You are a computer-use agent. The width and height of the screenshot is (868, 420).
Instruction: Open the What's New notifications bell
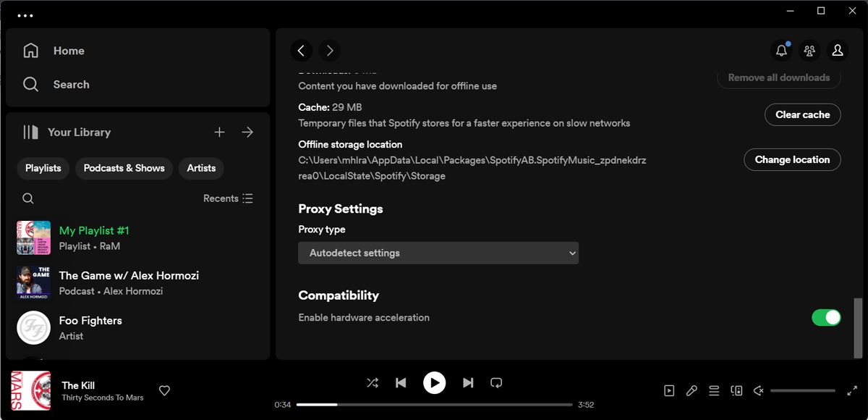click(781, 51)
